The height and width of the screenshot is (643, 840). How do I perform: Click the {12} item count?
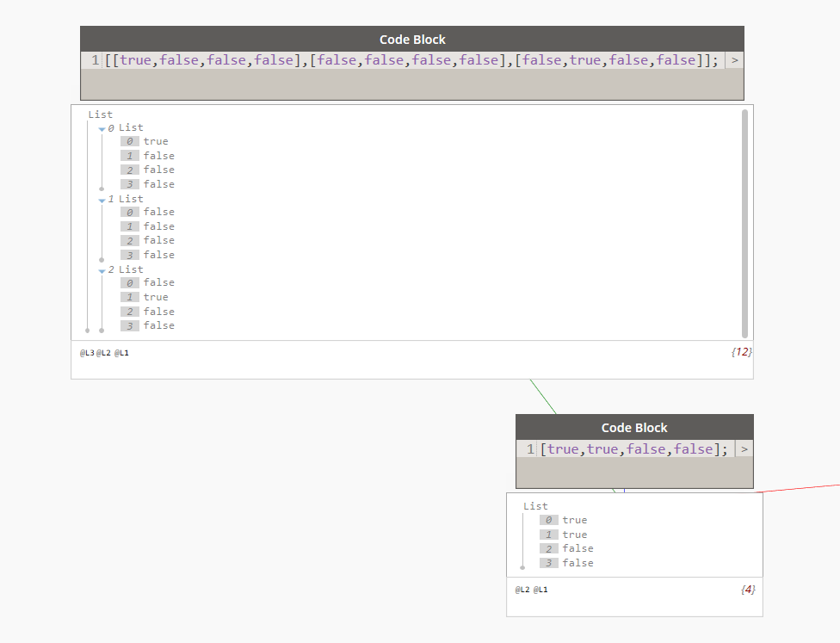click(x=741, y=352)
